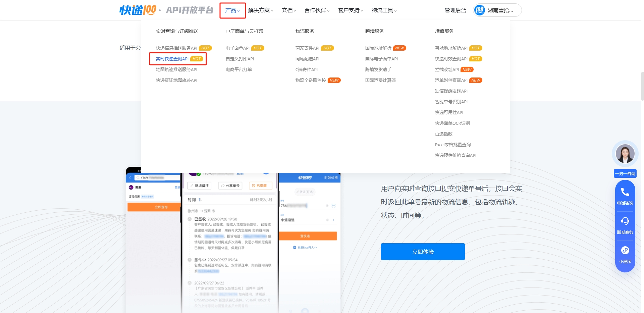644x313 pixels.
Task: Click the 备注(可选) input field
Action: 305,192
